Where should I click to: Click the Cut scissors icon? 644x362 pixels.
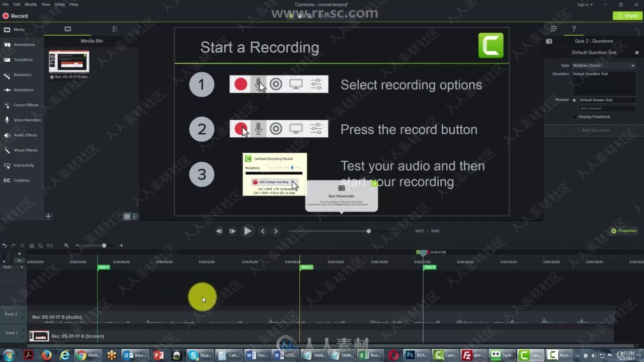(x=22, y=246)
